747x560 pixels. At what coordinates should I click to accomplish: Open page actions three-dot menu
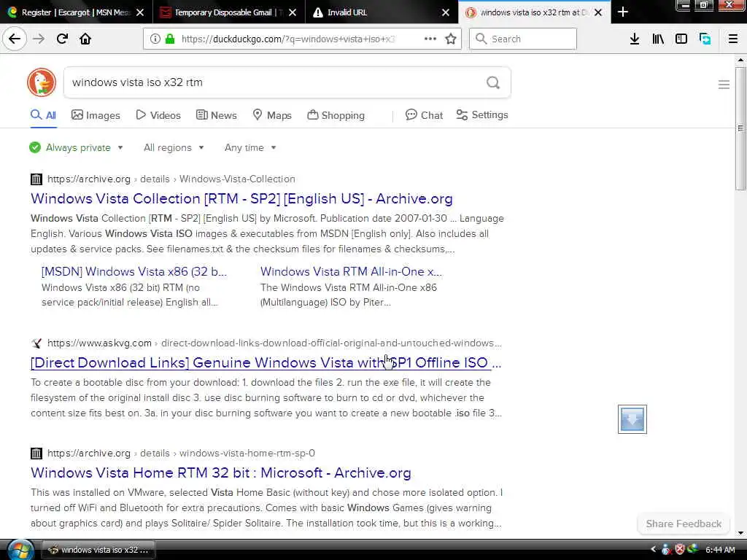click(430, 39)
